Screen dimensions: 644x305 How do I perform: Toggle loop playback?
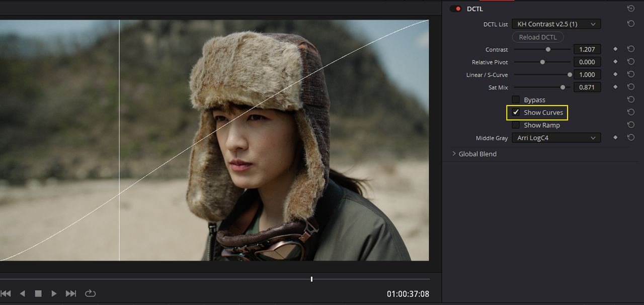pos(90,293)
